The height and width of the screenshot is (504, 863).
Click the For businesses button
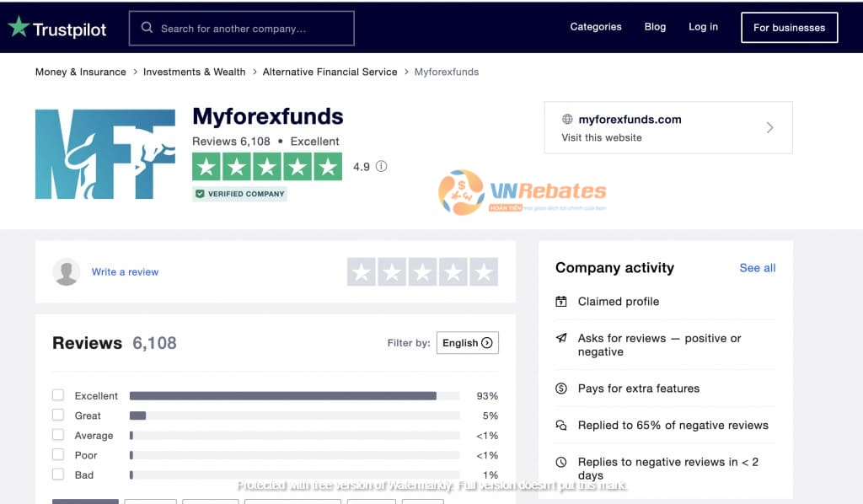point(789,28)
